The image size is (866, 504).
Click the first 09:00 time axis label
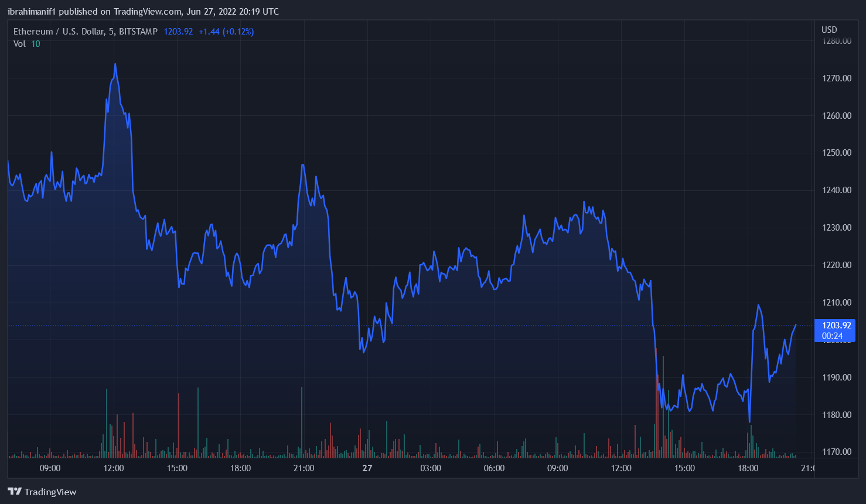click(x=50, y=468)
